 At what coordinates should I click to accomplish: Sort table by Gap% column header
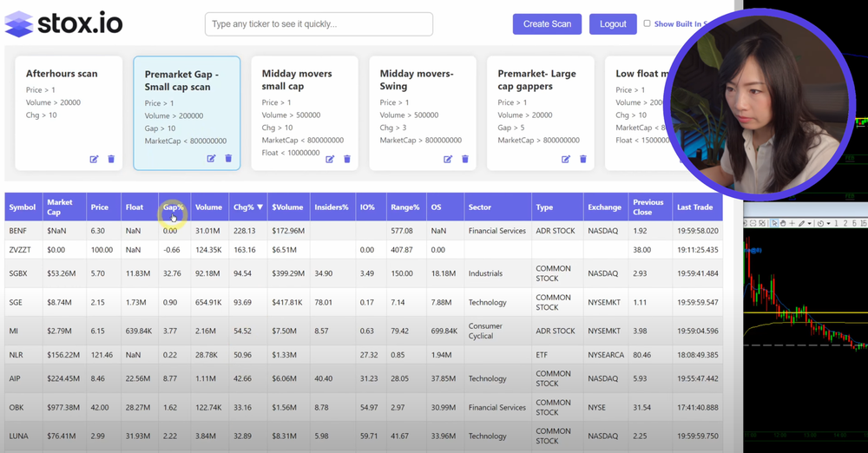coord(174,207)
